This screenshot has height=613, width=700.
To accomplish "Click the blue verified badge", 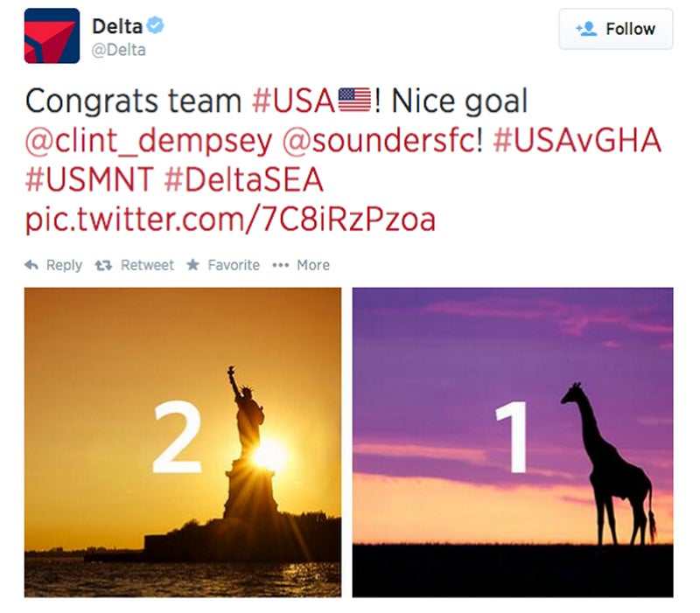I will 156,25.
